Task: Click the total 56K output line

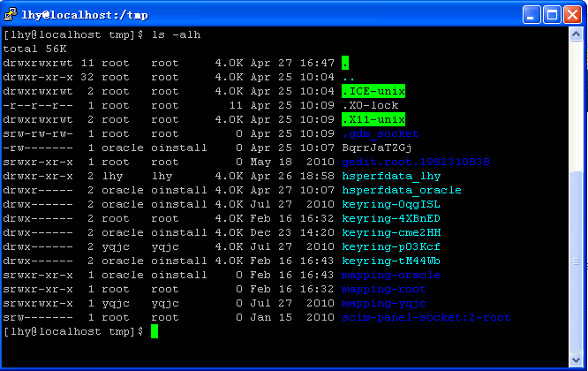Action: click(x=33, y=49)
